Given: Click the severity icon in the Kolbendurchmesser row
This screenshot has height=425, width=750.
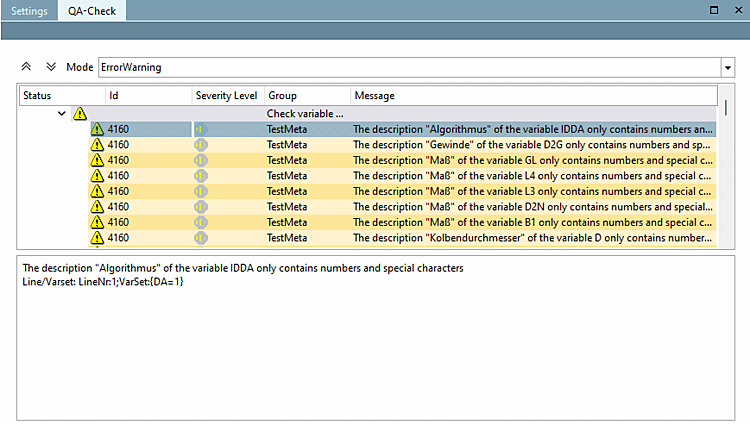Looking at the screenshot, I should 201,238.
